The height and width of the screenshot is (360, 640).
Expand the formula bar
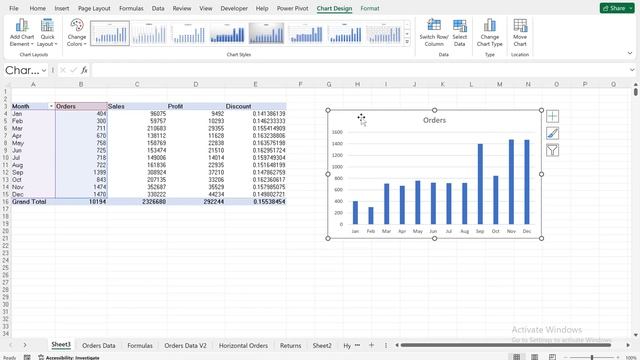tap(632, 70)
